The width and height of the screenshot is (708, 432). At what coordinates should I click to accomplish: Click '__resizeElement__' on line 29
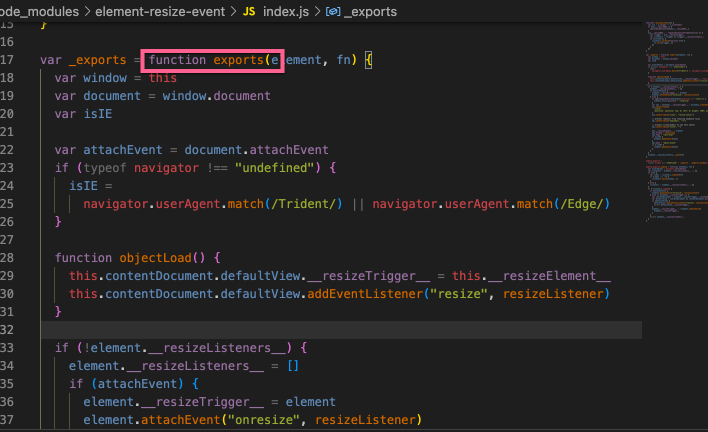pyautogui.click(x=549, y=276)
